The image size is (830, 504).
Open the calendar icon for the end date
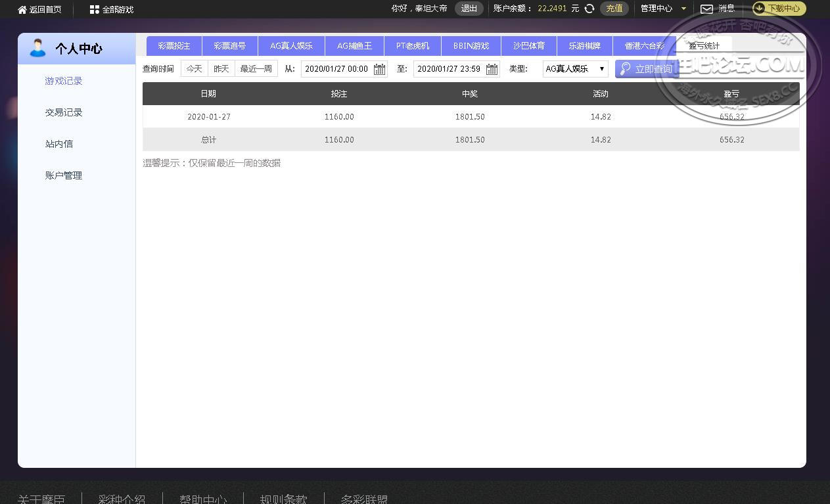click(492, 68)
